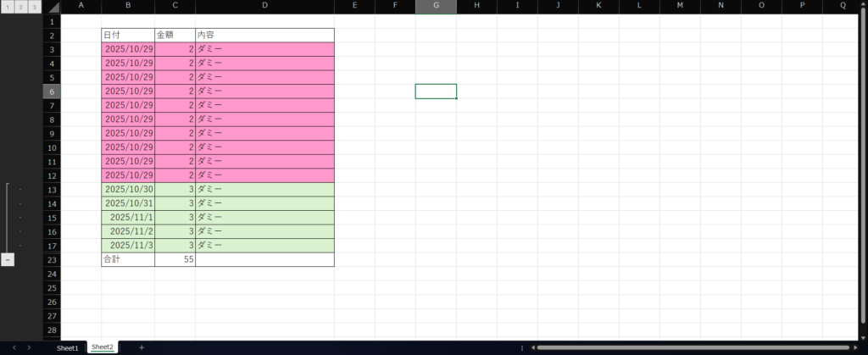Image resolution: width=868 pixels, height=355 pixels.
Task: Select the 日付 header cell
Action: pos(128,36)
